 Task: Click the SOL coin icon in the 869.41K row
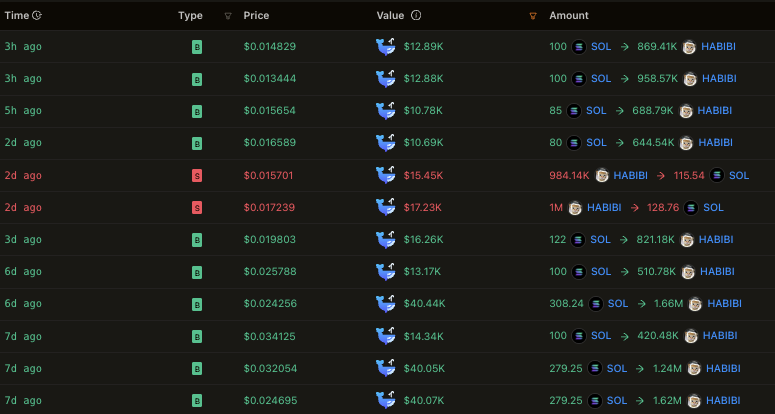579,47
